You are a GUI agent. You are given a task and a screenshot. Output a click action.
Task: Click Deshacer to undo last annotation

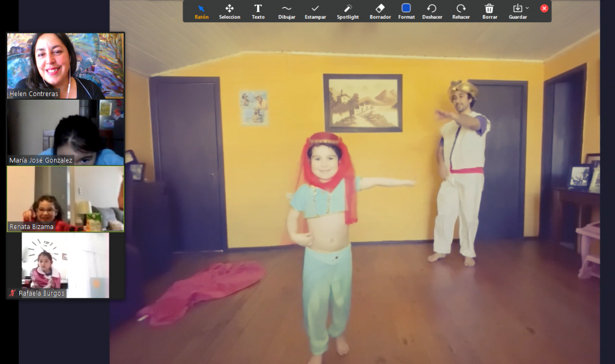point(432,11)
